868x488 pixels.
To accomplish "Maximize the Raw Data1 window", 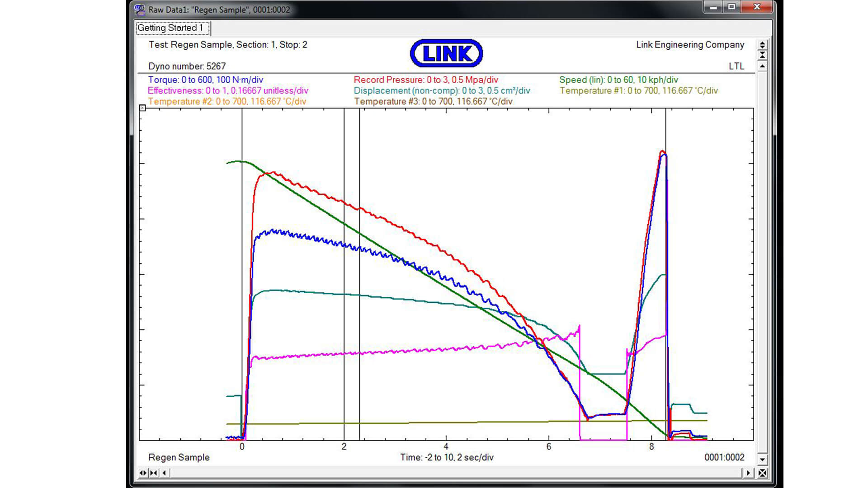I will pyautogui.click(x=732, y=7).
